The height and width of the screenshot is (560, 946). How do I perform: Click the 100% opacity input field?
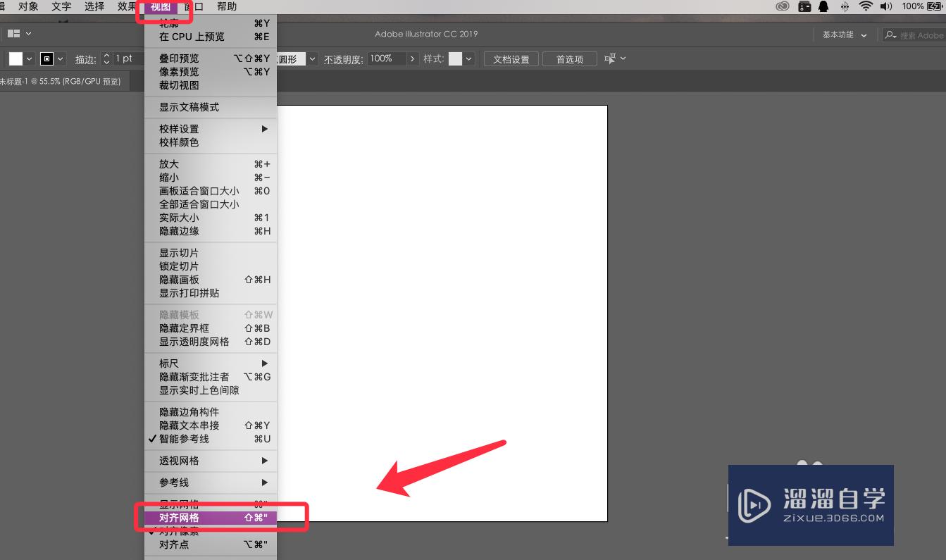click(387, 59)
